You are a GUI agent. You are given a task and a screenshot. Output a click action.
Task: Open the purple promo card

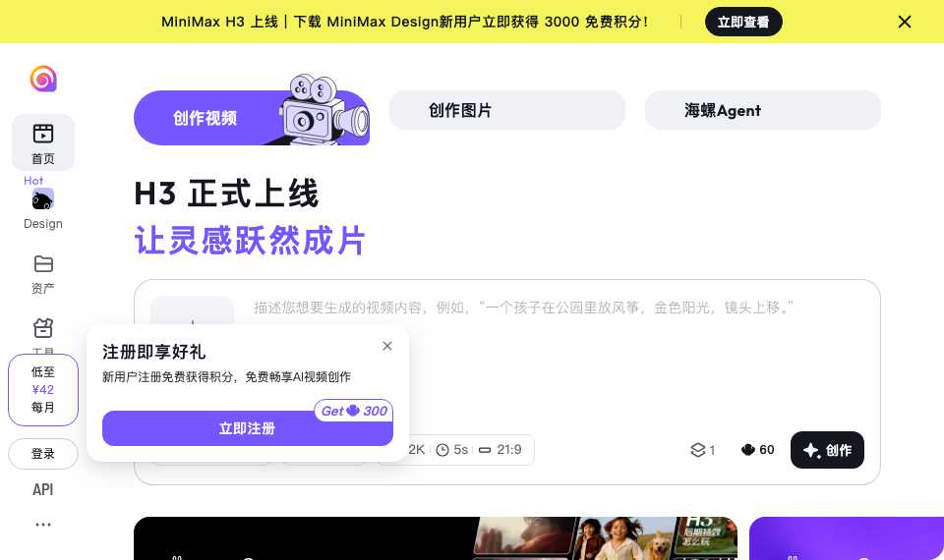point(847,538)
